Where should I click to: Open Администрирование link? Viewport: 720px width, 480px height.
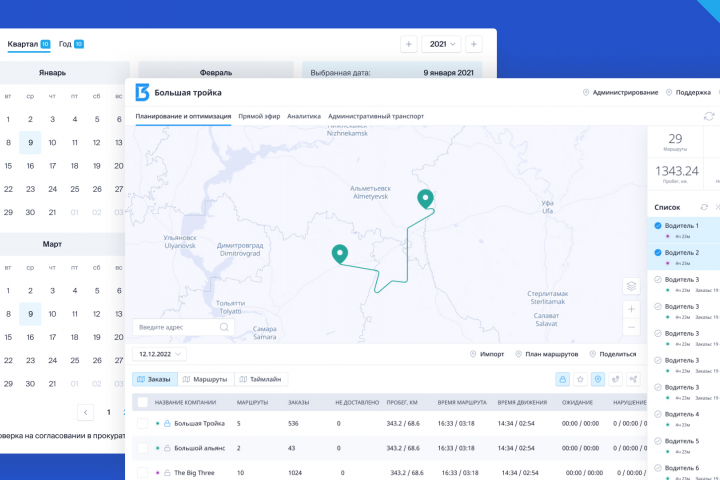[x=620, y=92]
